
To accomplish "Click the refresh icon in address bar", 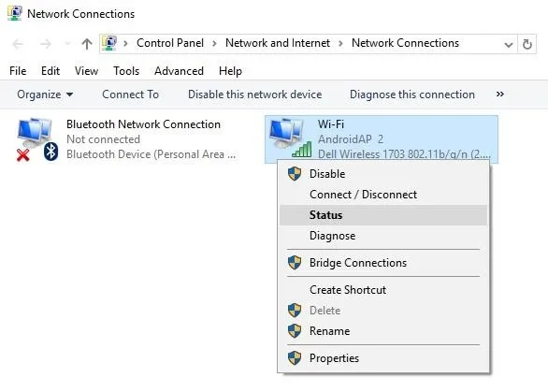I will pos(527,44).
